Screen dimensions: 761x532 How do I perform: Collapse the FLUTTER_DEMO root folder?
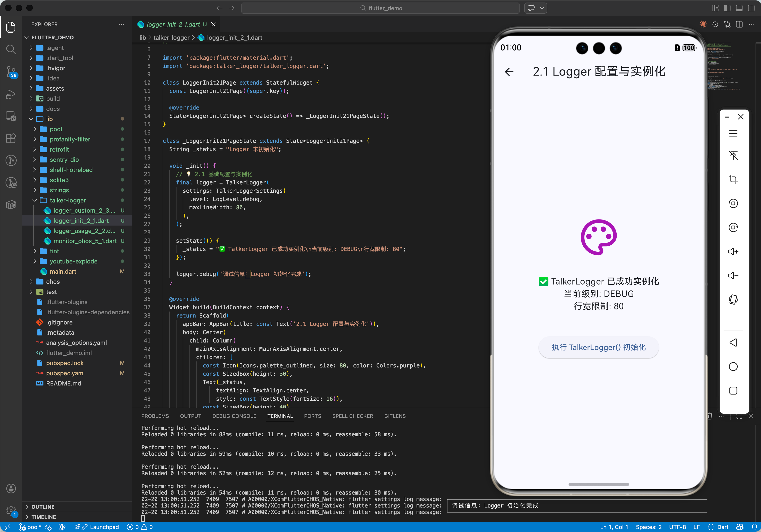click(27, 37)
